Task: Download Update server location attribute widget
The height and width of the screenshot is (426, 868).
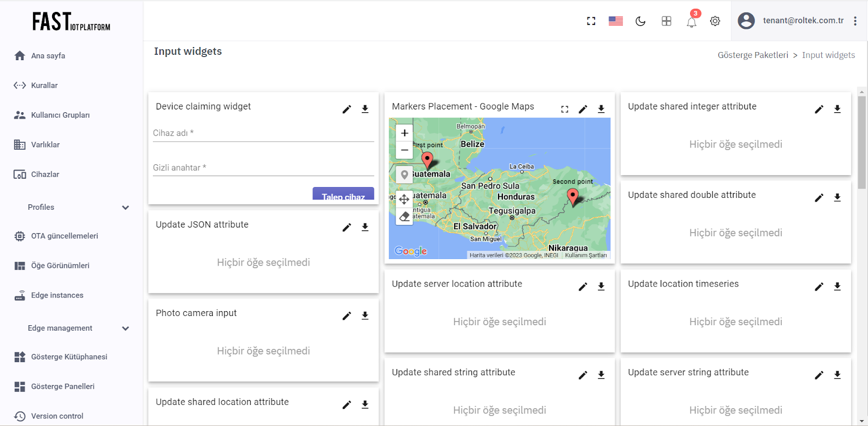Action: coord(601,287)
